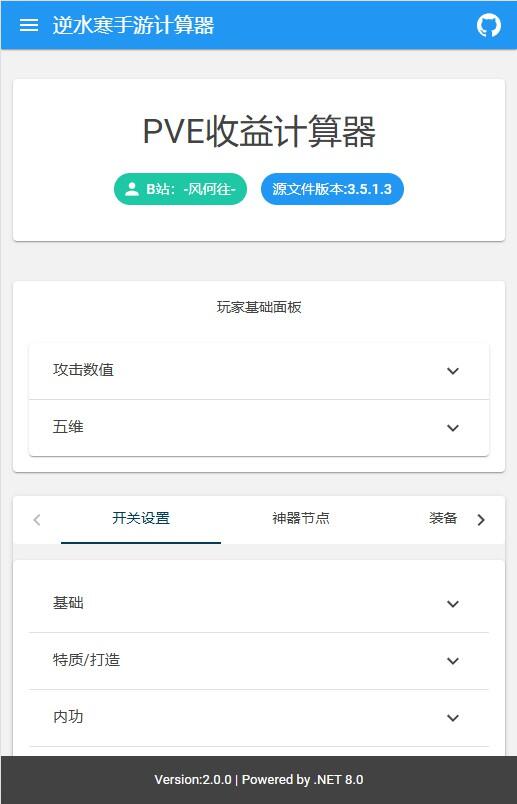Expand the 特质/打造 section chevron
The width and height of the screenshot is (517, 804).
[x=452, y=661]
